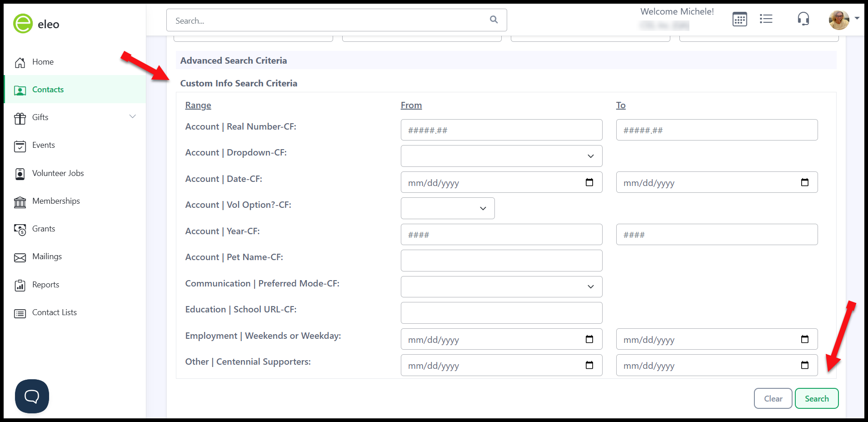Click the headset support icon
The width and height of the screenshot is (868, 422).
(x=803, y=19)
